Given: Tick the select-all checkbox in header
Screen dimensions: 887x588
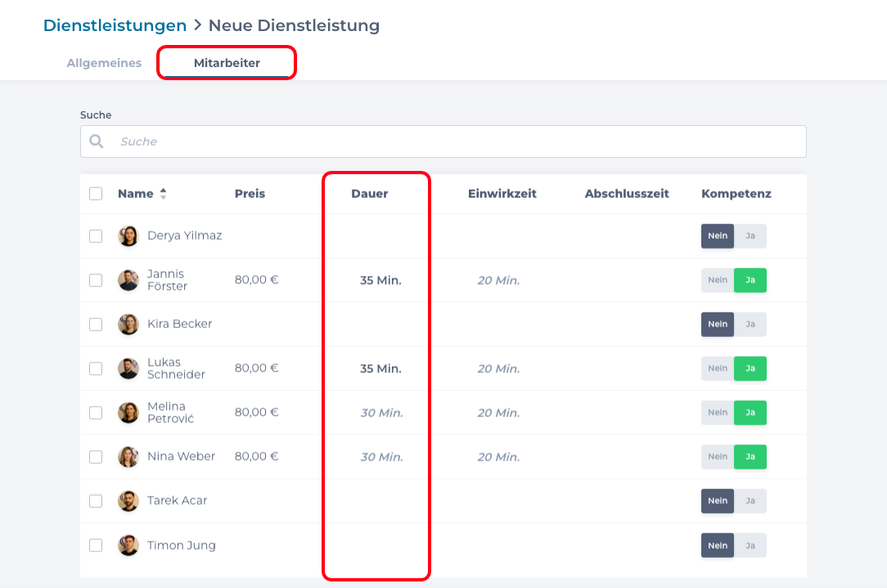Looking at the screenshot, I should coord(96,194).
